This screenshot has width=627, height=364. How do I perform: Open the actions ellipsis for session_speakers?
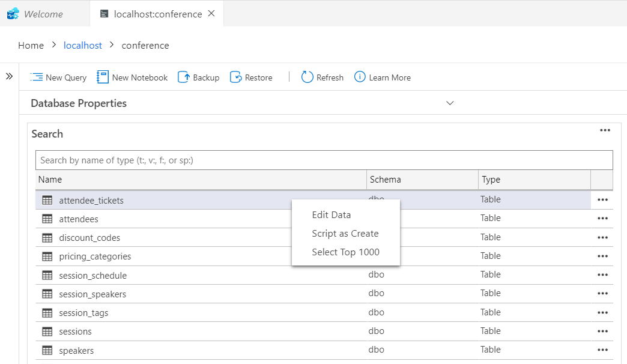(x=602, y=293)
